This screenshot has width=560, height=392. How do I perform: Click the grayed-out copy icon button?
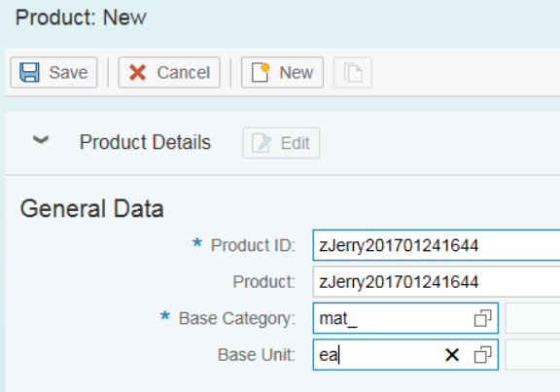353,72
